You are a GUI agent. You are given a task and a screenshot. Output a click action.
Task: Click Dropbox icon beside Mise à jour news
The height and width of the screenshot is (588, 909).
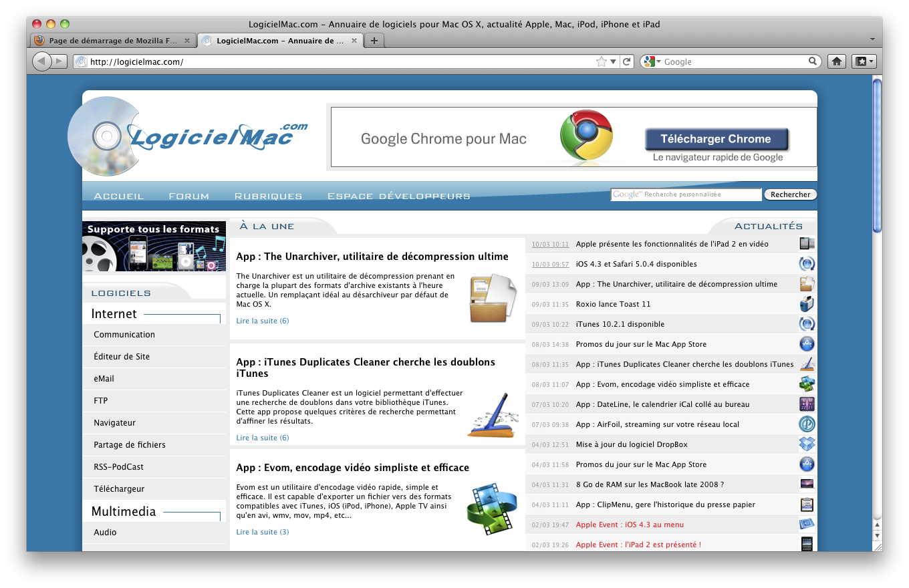tap(807, 444)
